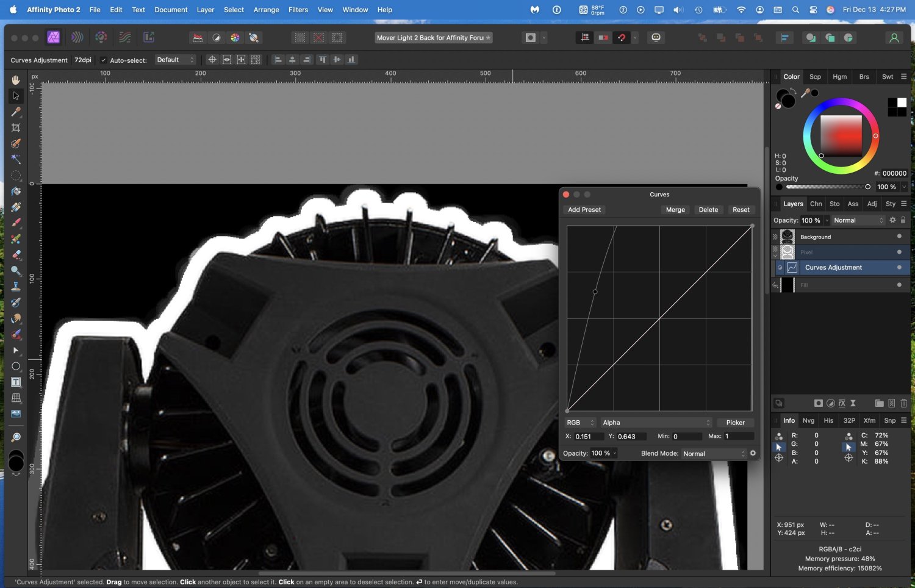Image resolution: width=915 pixels, height=588 pixels.
Task: Select the Crop tool
Action: (16, 127)
